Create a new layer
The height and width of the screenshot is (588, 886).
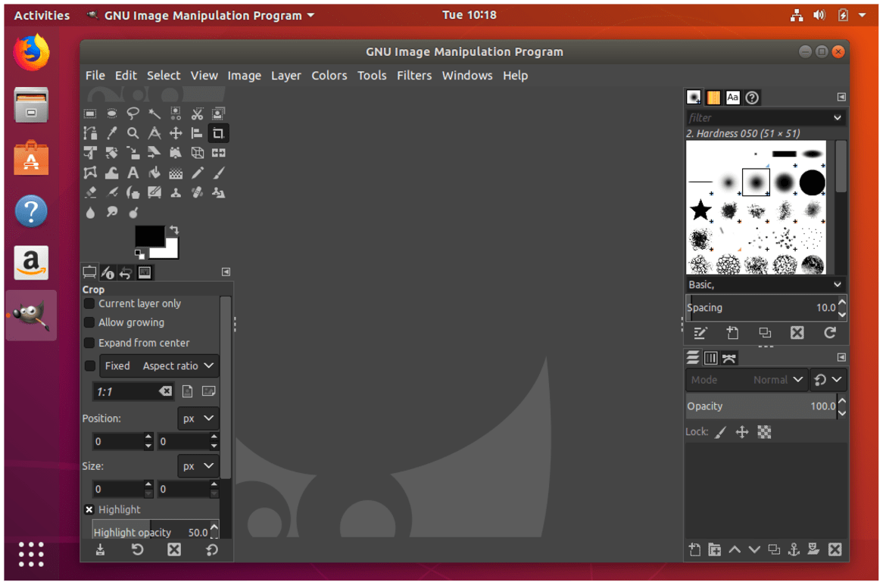[694, 549]
